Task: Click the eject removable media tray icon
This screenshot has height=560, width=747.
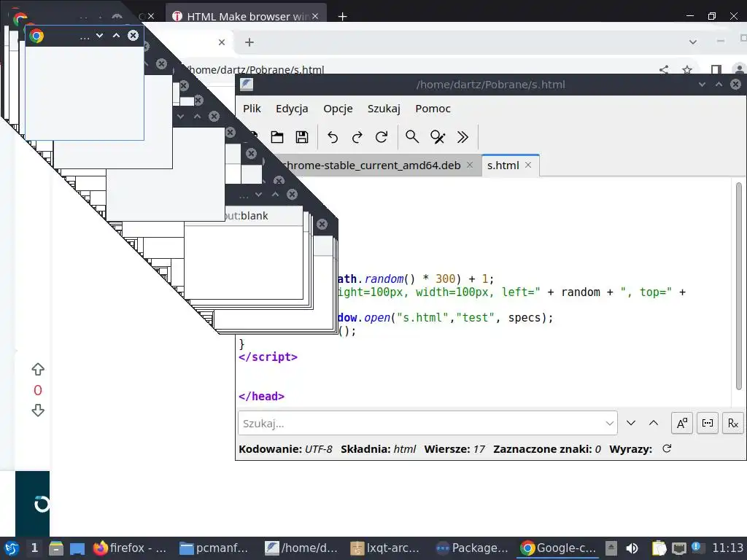Action: (x=611, y=548)
